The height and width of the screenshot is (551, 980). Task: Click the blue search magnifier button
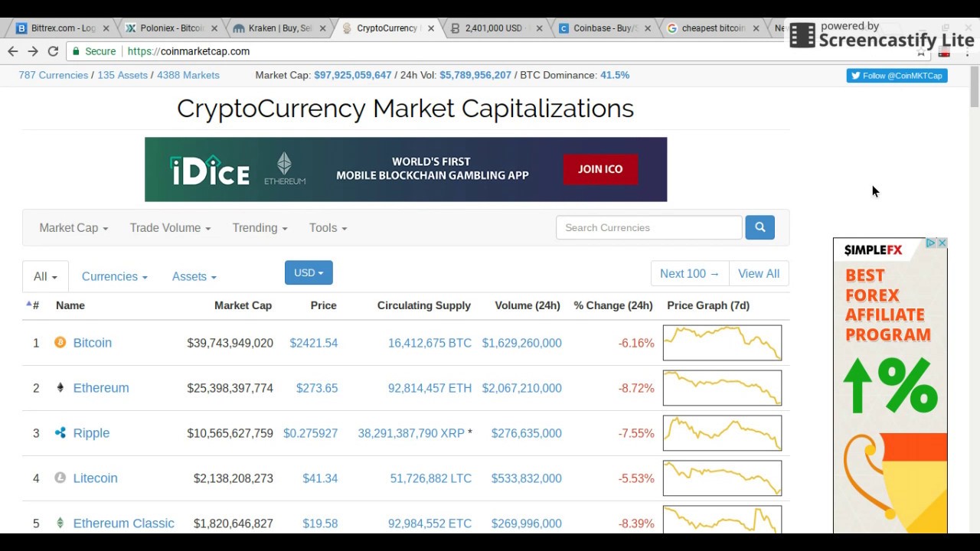coord(759,227)
